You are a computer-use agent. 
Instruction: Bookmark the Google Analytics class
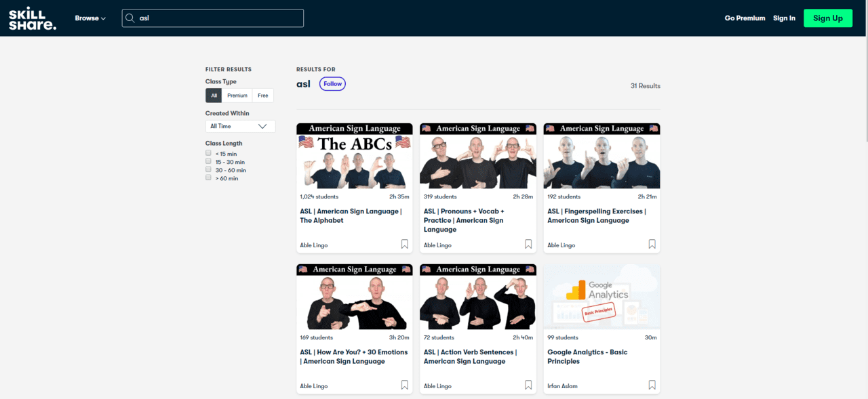point(652,385)
